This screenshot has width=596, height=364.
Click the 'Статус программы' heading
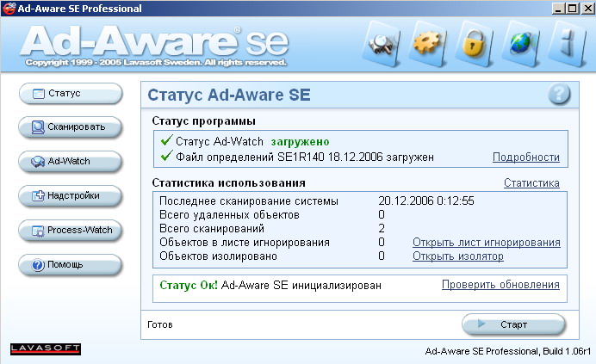point(204,121)
